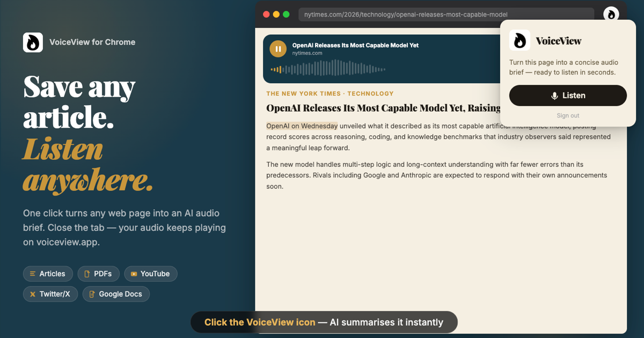The height and width of the screenshot is (338, 644).
Task: Click the YouTube play icon on the chip
Action: 134,274
